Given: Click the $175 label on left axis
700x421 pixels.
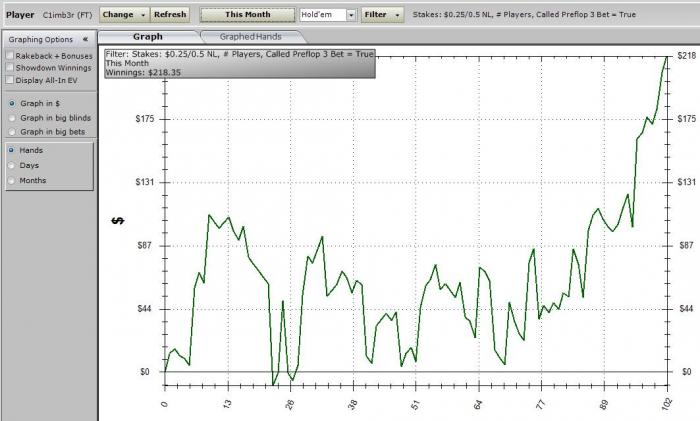Looking at the screenshot, I should (x=145, y=119).
